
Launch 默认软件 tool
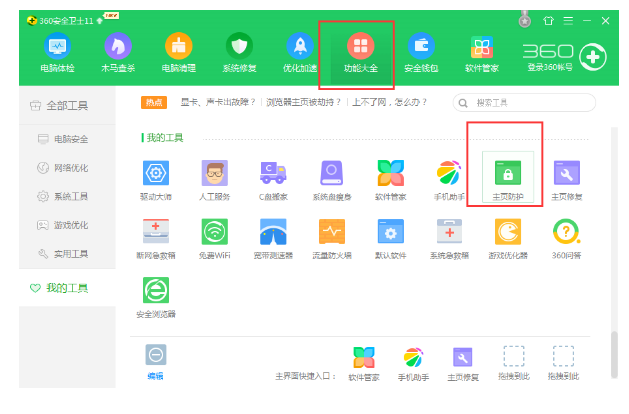coord(390,239)
